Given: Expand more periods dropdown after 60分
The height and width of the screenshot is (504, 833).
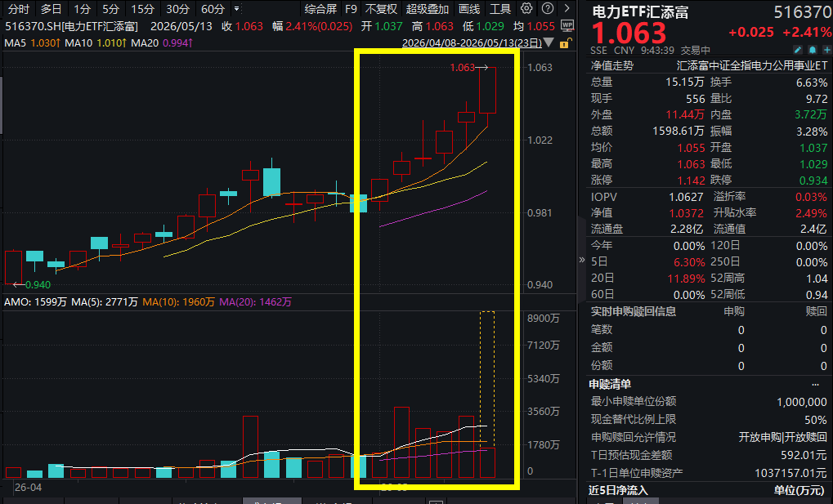Looking at the screenshot, I should [237, 8].
